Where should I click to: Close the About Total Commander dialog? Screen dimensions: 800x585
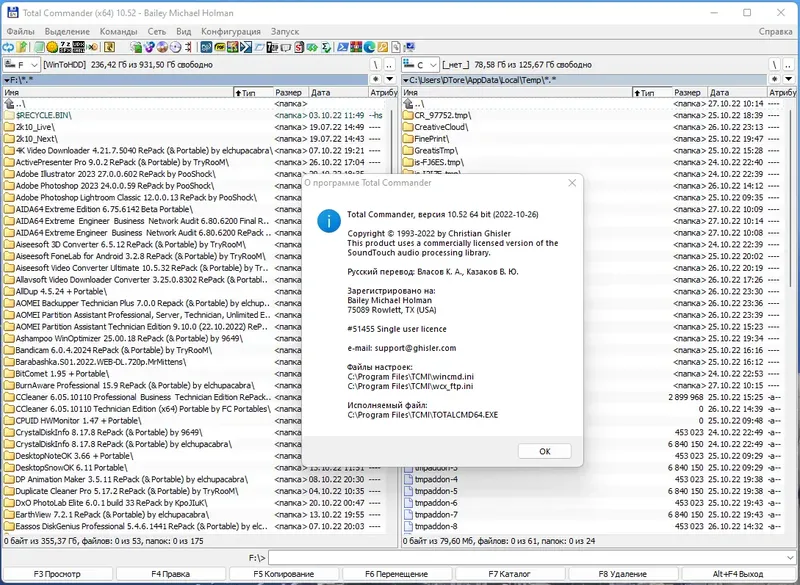[572, 183]
